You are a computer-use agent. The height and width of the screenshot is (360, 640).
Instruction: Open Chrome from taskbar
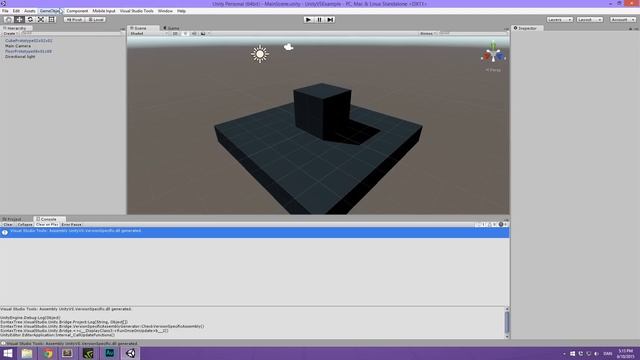pyautogui.click(x=48, y=353)
